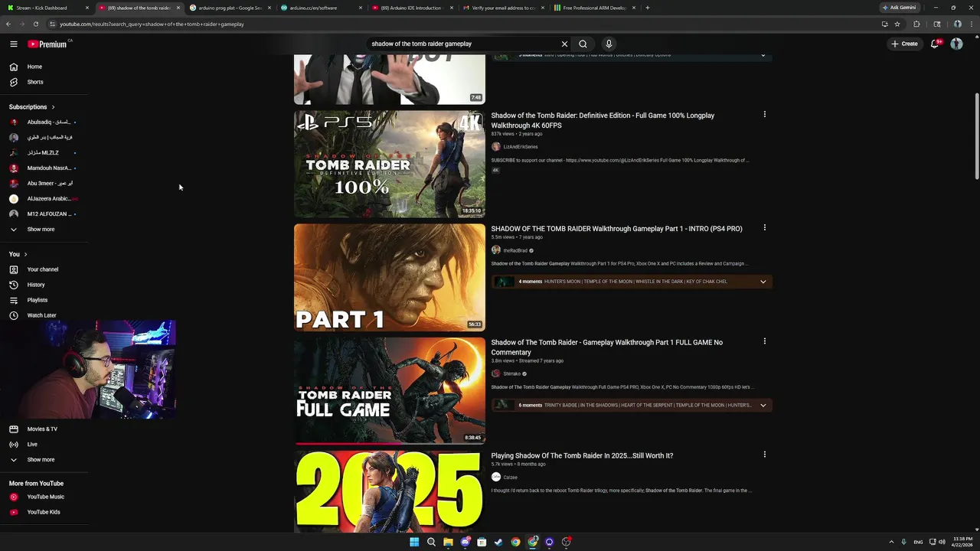Open LizAndErikSeries channel link
The height and width of the screenshot is (551, 980).
(521, 147)
